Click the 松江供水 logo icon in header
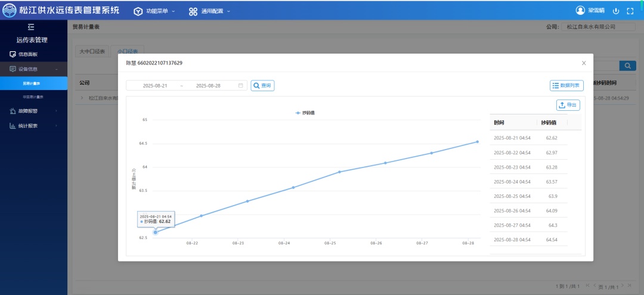 pos(9,10)
